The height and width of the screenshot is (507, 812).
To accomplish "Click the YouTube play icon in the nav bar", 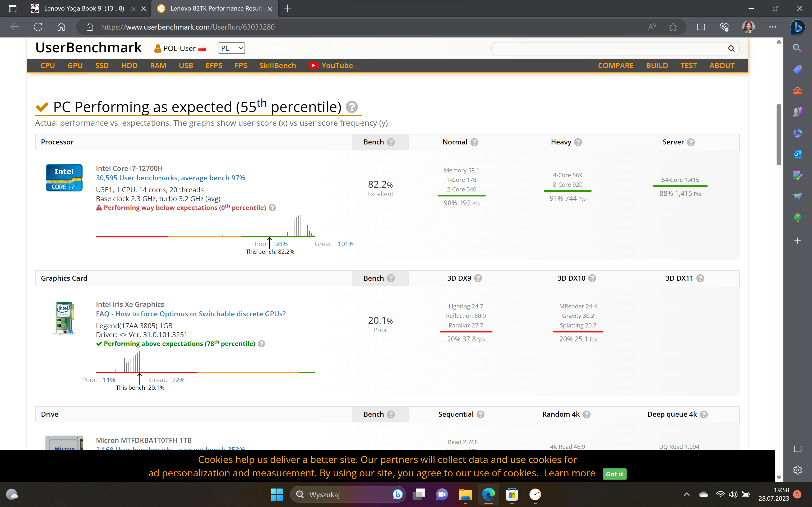I will point(313,66).
